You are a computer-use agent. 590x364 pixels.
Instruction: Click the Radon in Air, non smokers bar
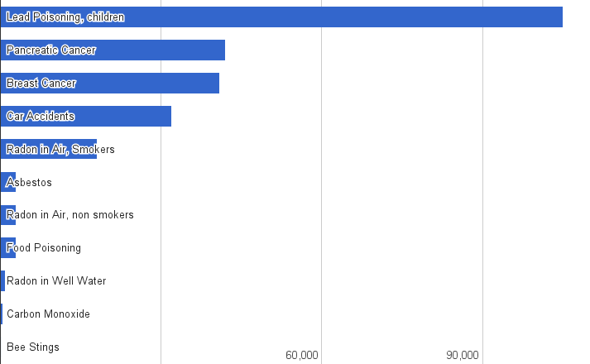8,215
